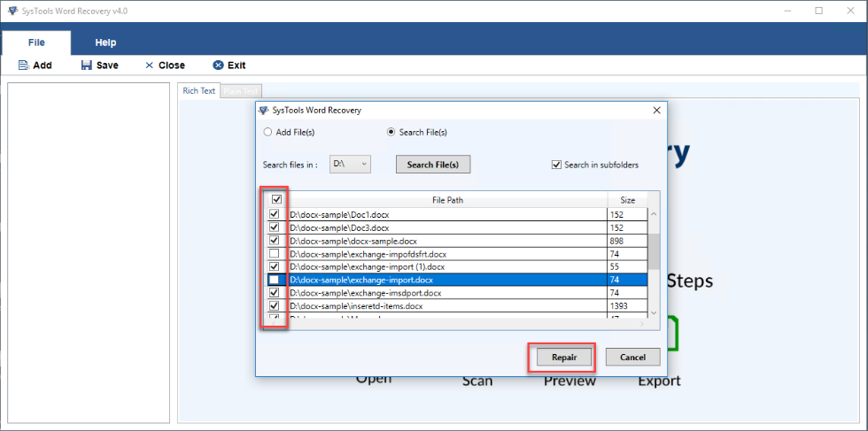Toggle Search in subfolders checkbox
This screenshot has width=868, height=431.
click(556, 165)
